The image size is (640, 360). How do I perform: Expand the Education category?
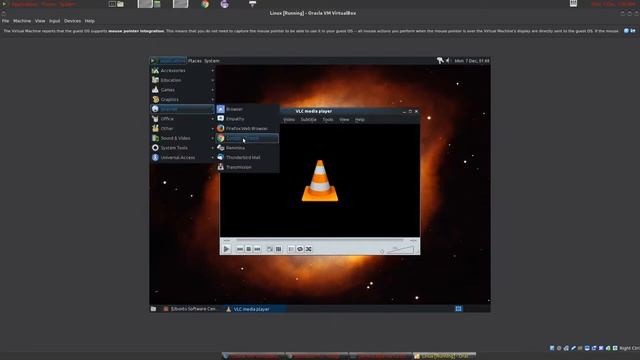[x=182, y=80]
